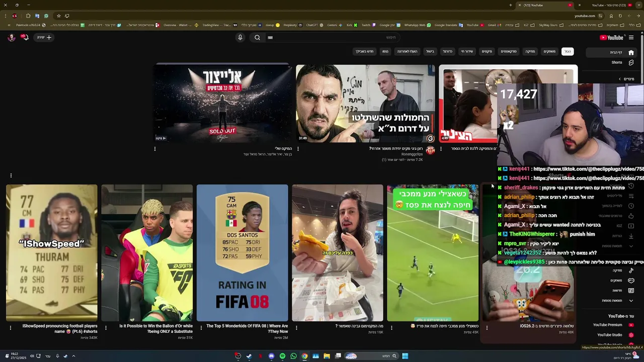The image size is (644, 362).
Task: Open Steam from the taskbar
Action: (x=249, y=356)
